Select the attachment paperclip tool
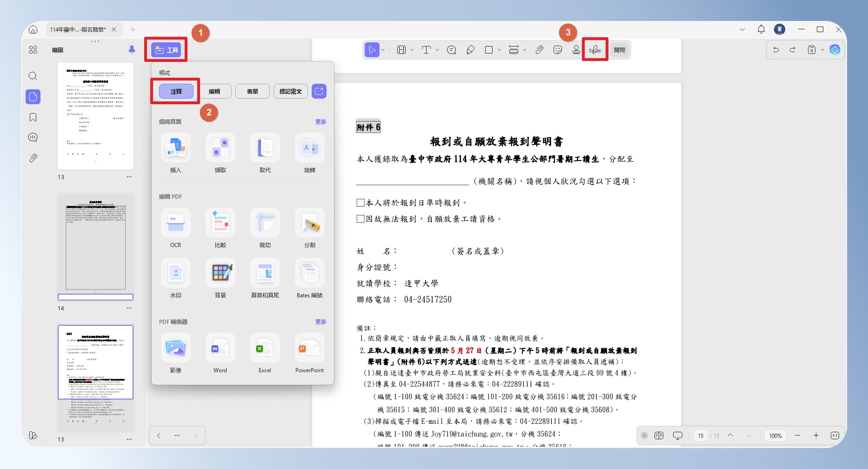Image resolution: width=868 pixels, height=469 pixels. (539, 50)
